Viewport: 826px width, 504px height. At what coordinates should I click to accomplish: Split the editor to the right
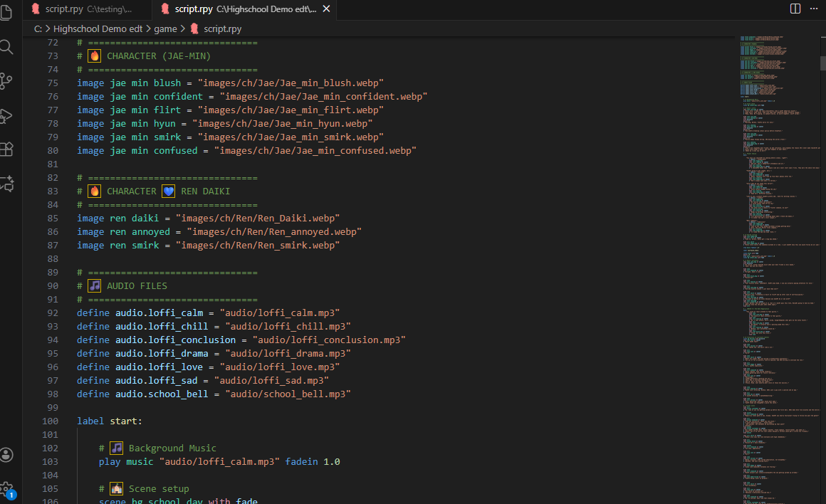pos(795,9)
